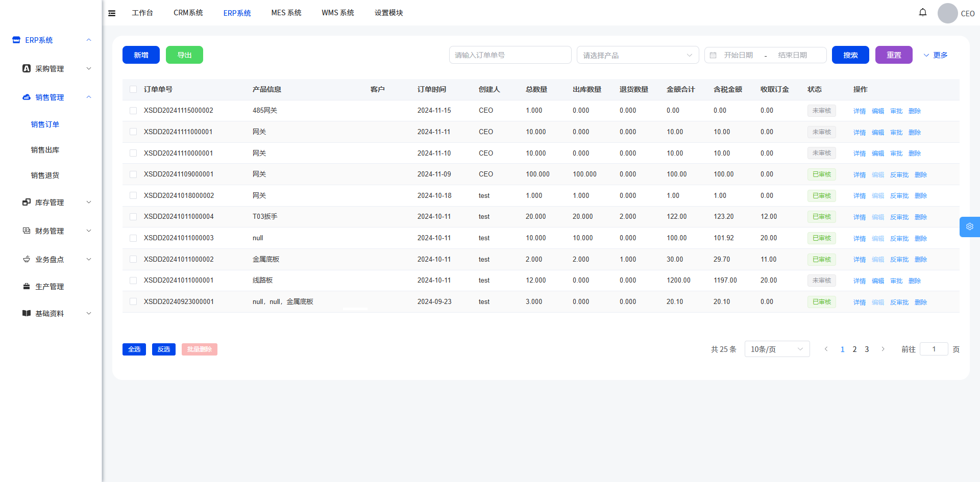Viewport: 980px width, 482px height.
Task: Open the notification bell
Action: (x=922, y=12)
